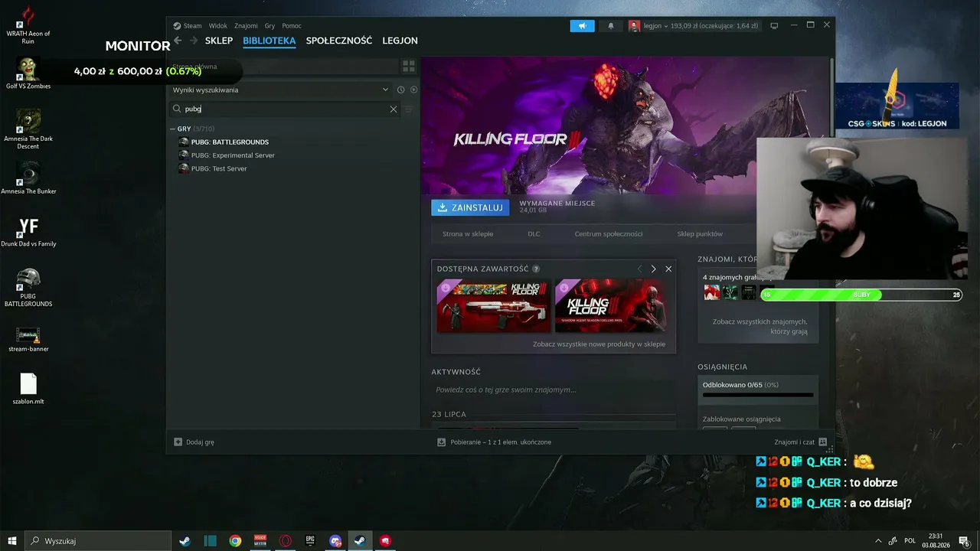Click the library search field containing pubg
This screenshot has height=551, width=980.
coord(285,109)
